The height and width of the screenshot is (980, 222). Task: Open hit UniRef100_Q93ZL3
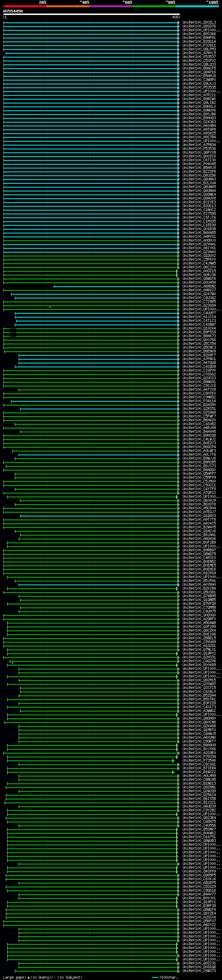[x=199, y=23]
